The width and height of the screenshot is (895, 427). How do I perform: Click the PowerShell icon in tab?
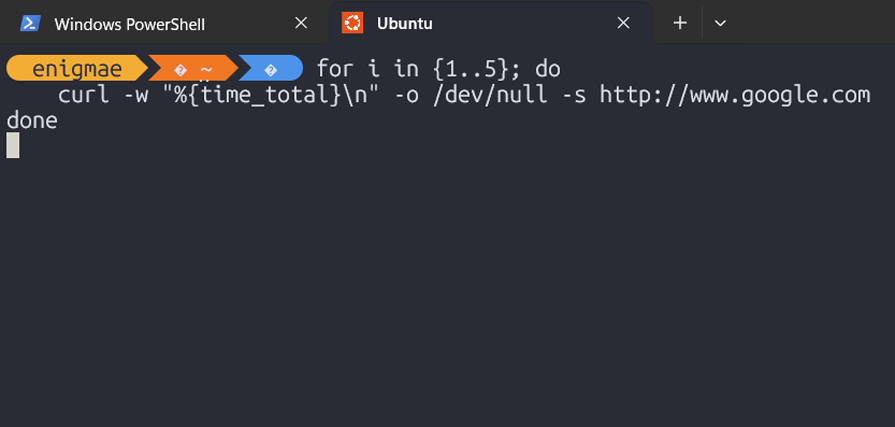(x=30, y=23)
